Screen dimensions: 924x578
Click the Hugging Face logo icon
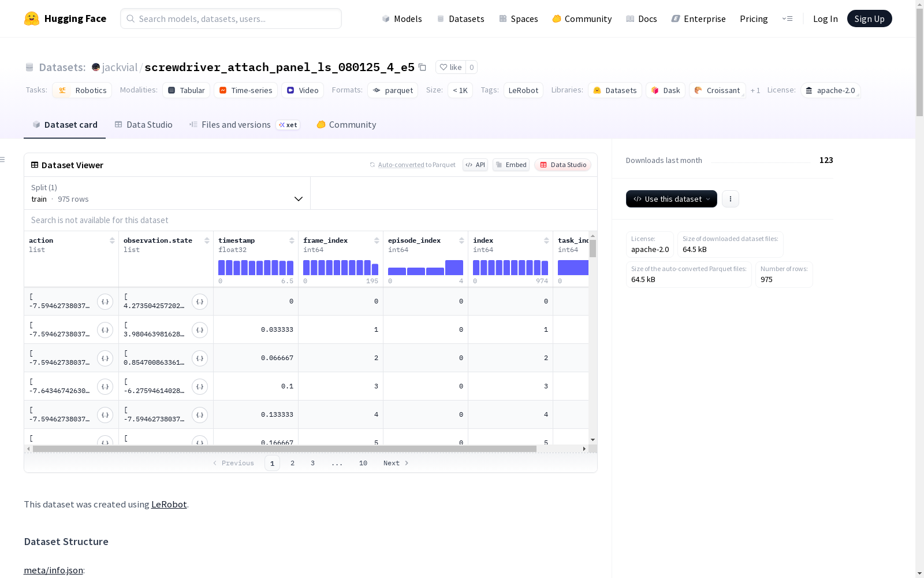click(x=32, y=18)
